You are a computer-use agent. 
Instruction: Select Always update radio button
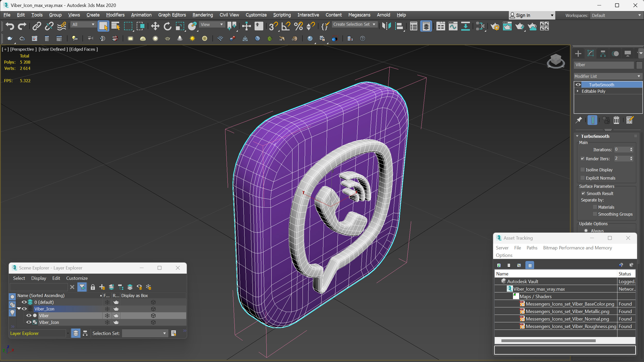586,231
